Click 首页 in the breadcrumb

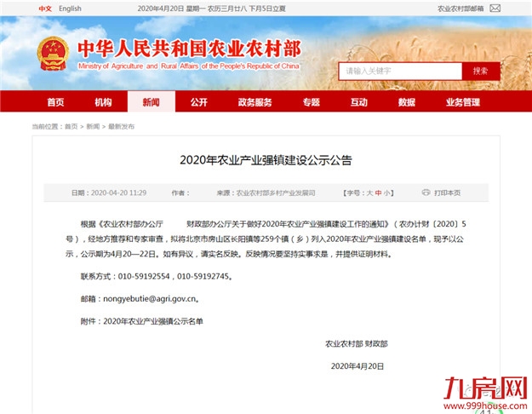pos(72,127)
